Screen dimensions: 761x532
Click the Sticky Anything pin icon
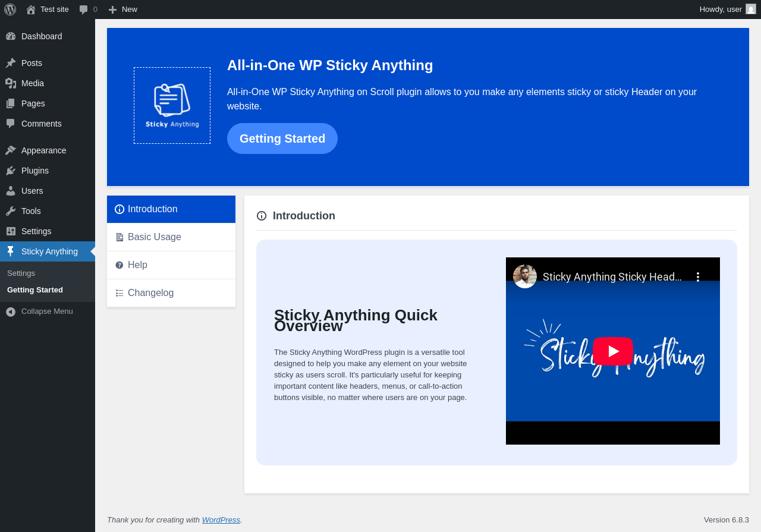tap(11, 251)
